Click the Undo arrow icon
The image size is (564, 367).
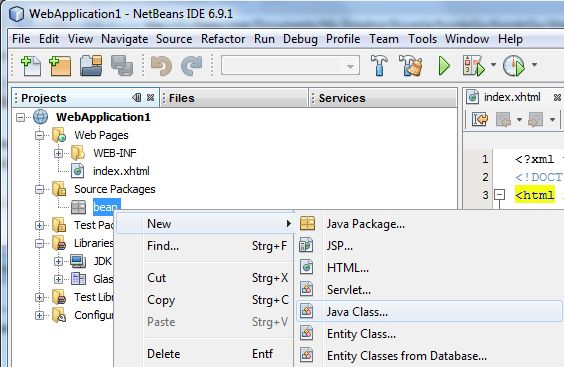pos(161,65)
